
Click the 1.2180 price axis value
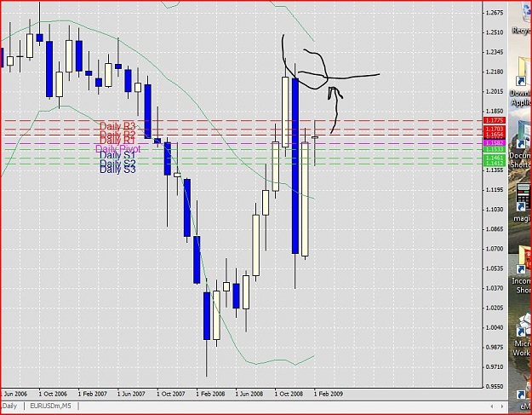pyautogui.click(x=495, y=72)
